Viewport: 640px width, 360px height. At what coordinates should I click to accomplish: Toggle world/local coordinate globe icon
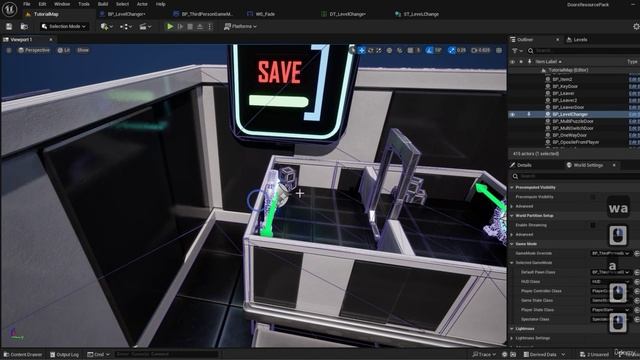click(x=389, y=50)
